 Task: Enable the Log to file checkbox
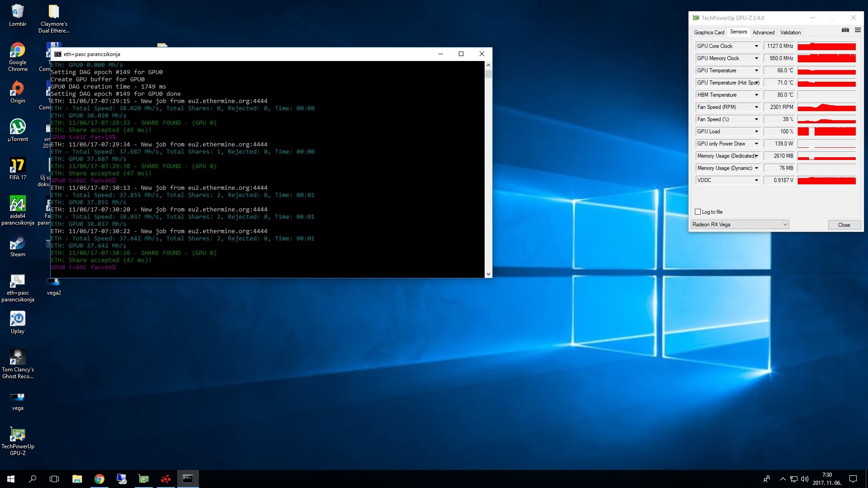698,212
